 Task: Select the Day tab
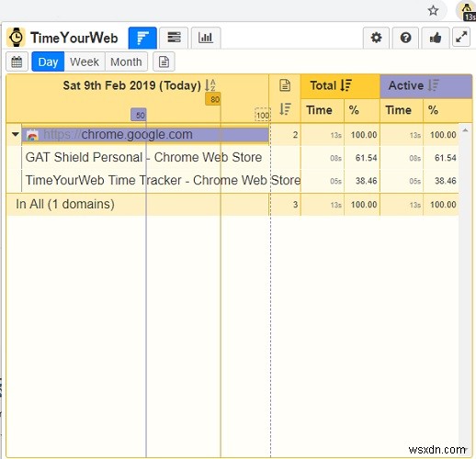point(48,62)
